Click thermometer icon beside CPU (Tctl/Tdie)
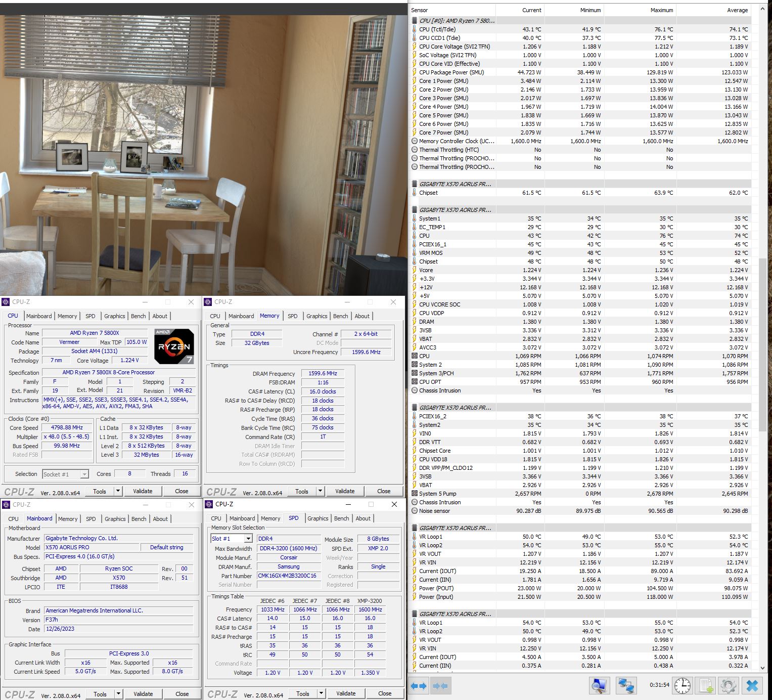Screen dimensions: 772x700 [415, 29]
